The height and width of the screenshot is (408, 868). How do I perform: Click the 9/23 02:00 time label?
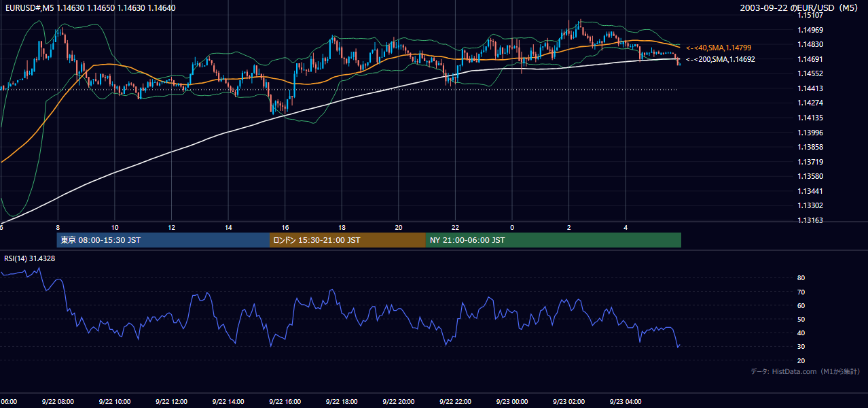[568, 402]
